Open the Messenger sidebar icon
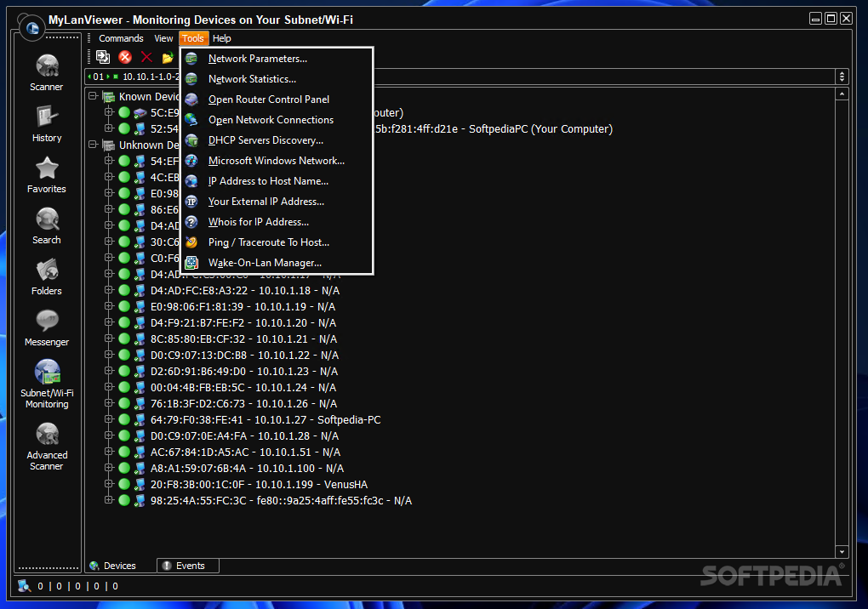 point(47,321)
